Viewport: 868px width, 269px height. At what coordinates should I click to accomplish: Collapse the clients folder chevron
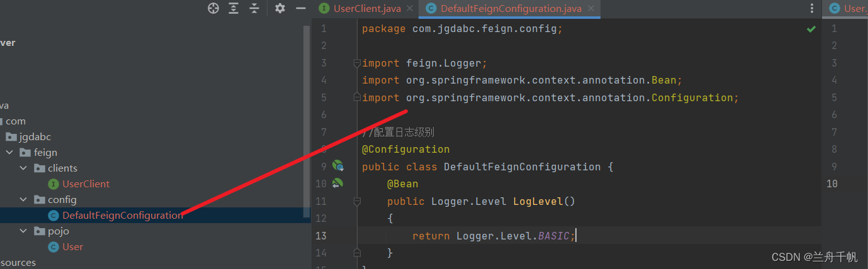[x=23, y=168]
